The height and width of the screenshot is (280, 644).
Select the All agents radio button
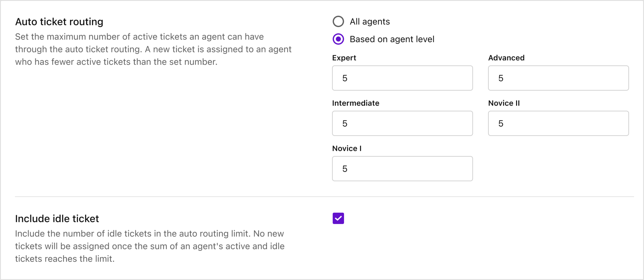coord(338,21)
